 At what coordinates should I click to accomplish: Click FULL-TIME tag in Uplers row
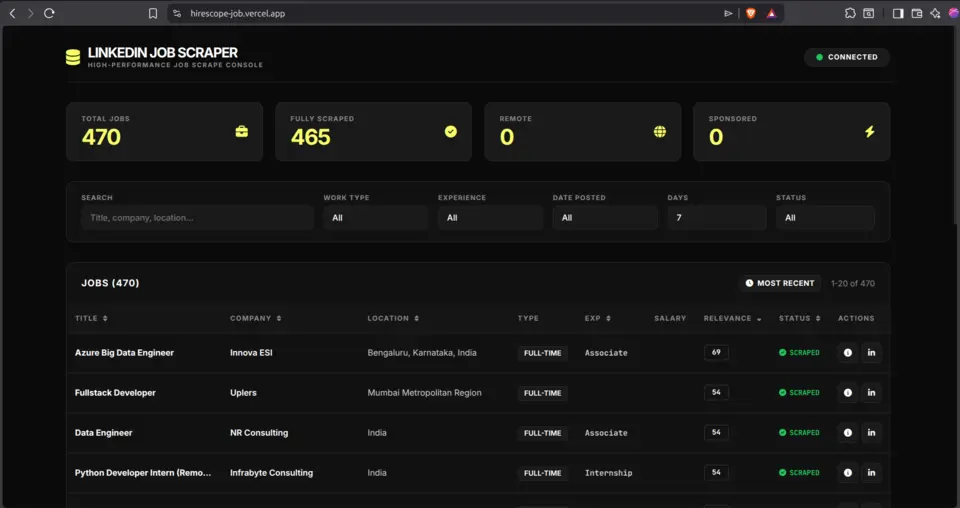click(542, 393)
